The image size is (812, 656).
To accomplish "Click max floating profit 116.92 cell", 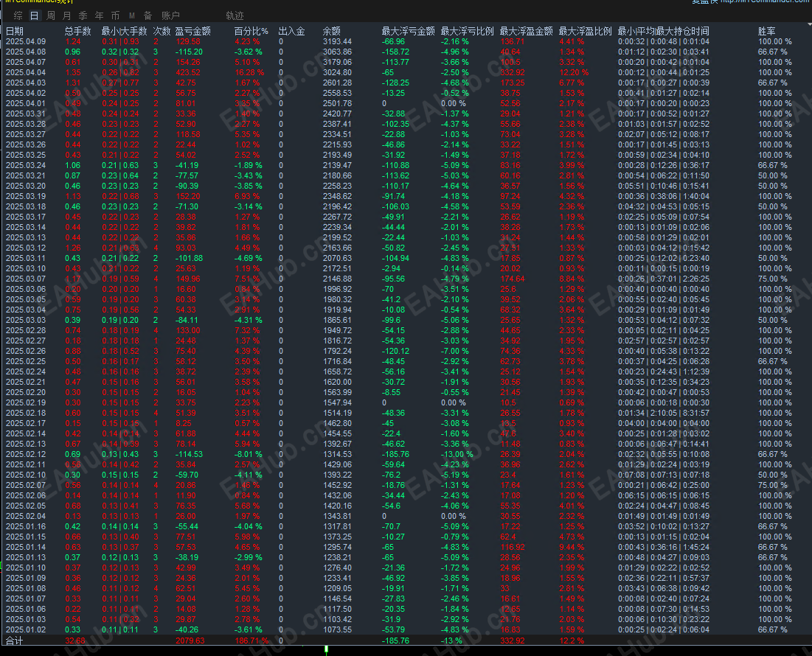I will [513, 547].
